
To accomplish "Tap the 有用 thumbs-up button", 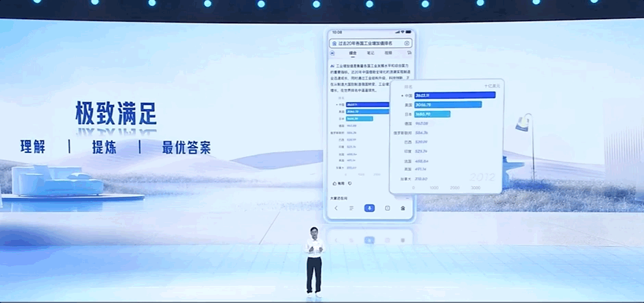I will click(338, 183).
